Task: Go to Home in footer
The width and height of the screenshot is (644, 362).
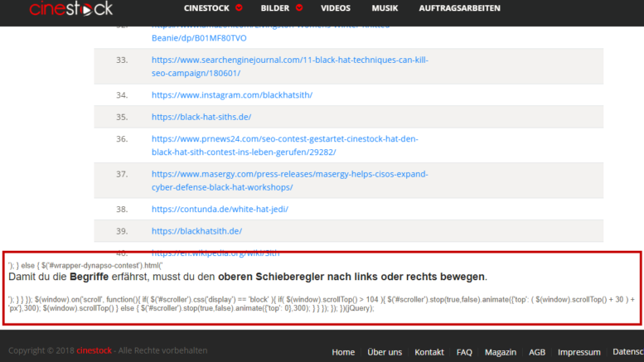Action: [343, 352]
